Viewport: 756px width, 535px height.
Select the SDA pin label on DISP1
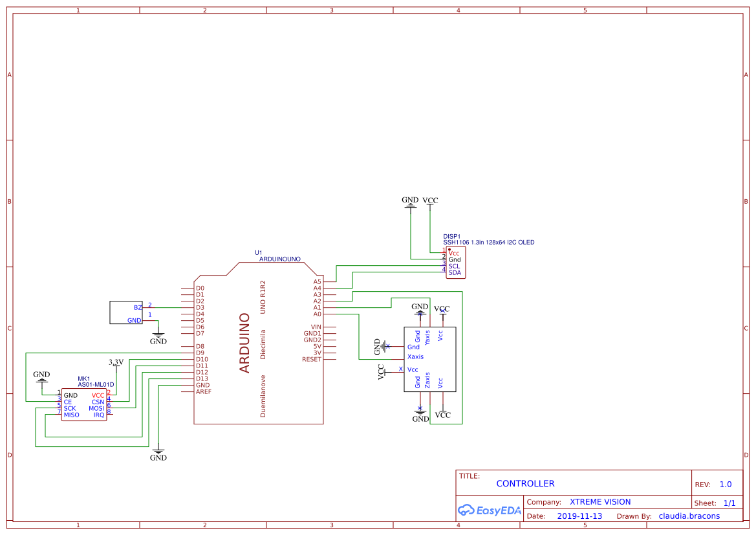click(x=453, y=272)
